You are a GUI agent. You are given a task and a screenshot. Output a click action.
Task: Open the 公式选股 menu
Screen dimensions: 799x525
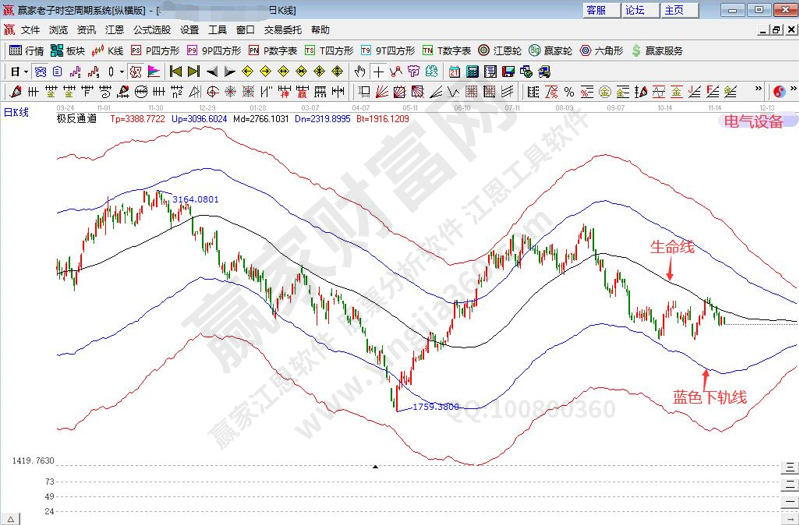[x=151, y=30]
